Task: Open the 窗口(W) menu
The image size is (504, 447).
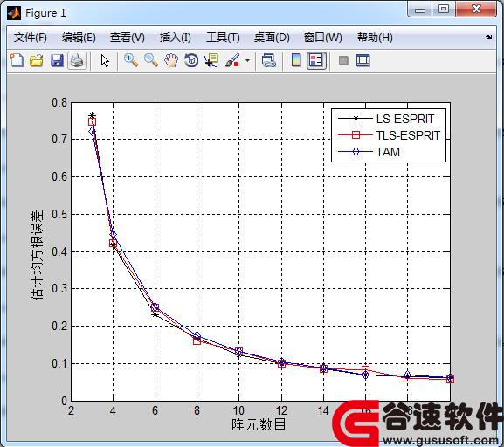Action: point(323,38)
